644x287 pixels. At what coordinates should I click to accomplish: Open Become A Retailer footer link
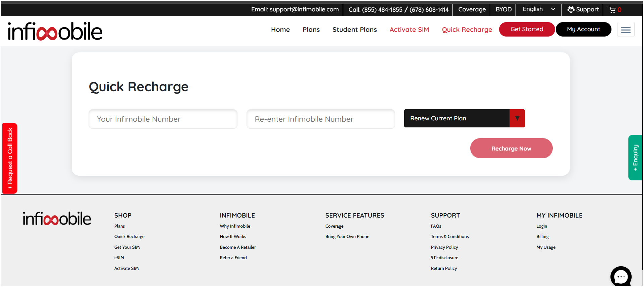237,247
